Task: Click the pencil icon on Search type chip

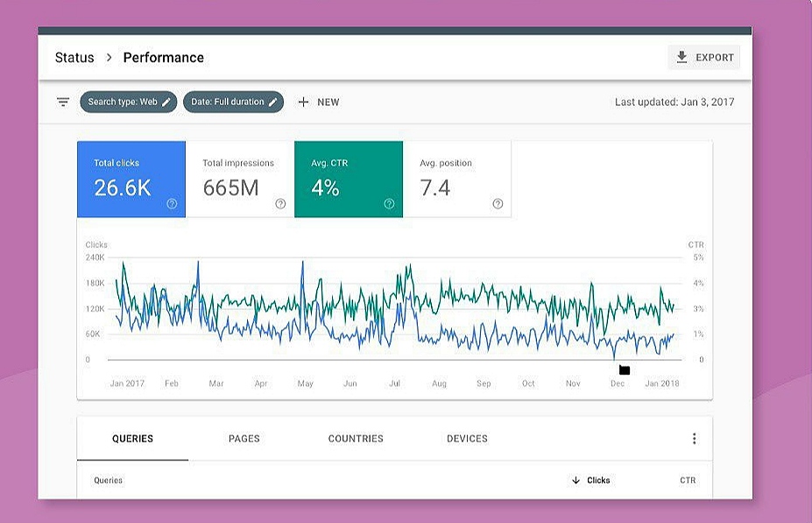Action: [166, 102]
